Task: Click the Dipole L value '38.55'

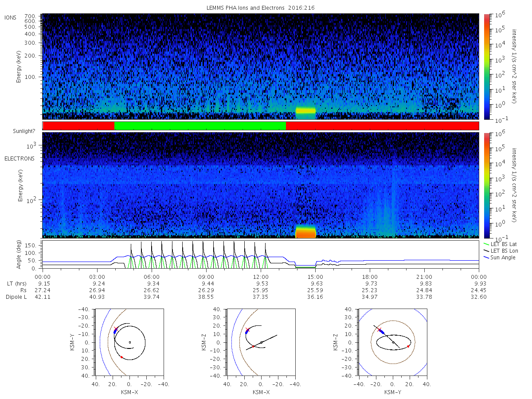Action: click(206, 297)
